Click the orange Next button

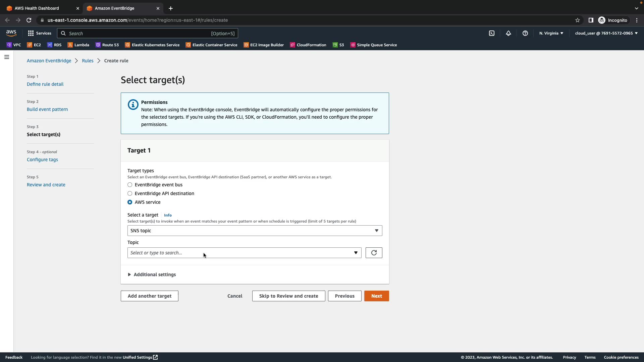pos(376,296)
